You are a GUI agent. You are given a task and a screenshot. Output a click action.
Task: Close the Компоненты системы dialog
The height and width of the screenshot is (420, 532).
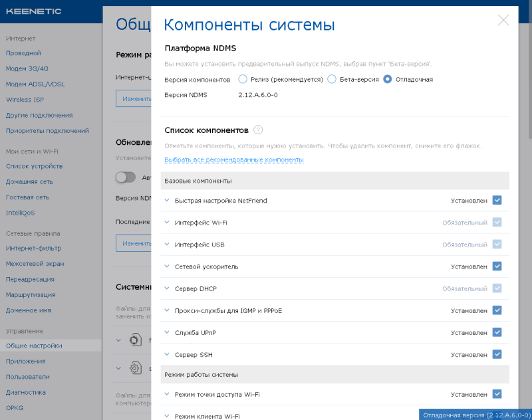503,21
